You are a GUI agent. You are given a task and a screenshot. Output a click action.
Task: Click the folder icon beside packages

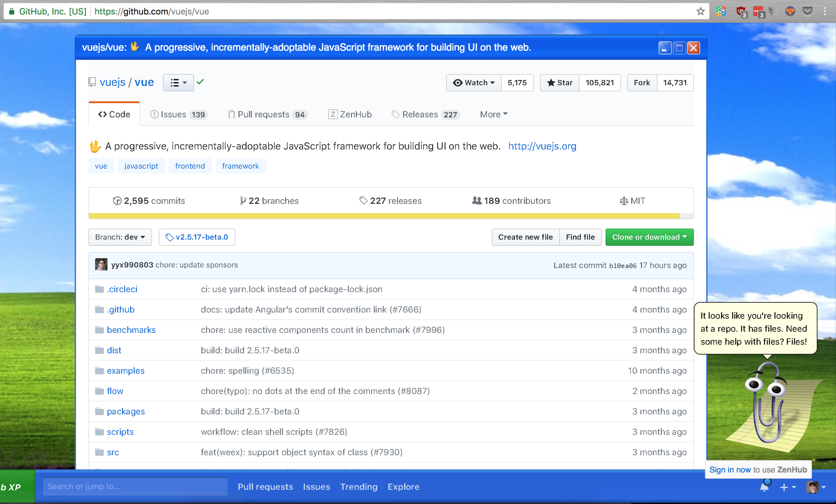(x=99, y=411)
